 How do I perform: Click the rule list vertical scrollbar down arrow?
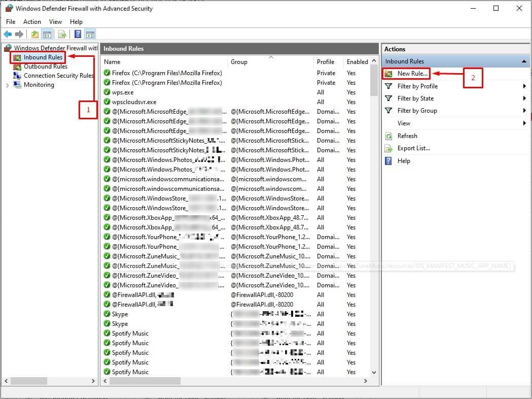point(374,373)
